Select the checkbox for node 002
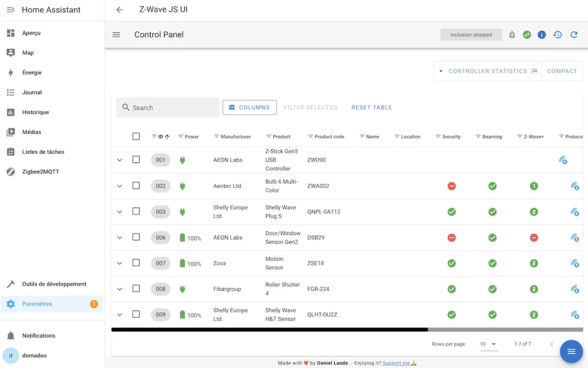The height and width of the screenshot is (368, 588). pos(136,186)
